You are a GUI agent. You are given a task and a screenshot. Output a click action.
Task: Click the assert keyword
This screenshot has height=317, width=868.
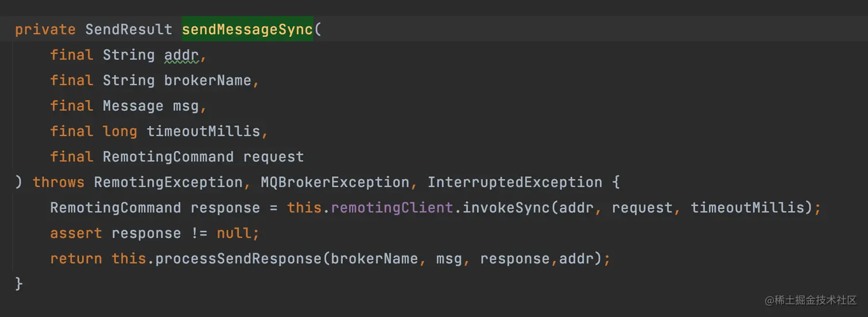coord(76,233)
